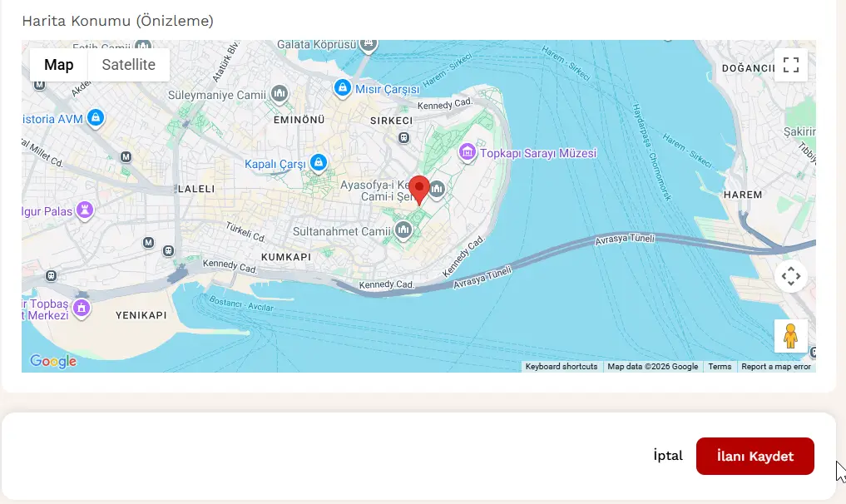Click the Ayasofya mosque icon beside pin
846x504 pixels.
pyautogui.click(x=437, y=190)
